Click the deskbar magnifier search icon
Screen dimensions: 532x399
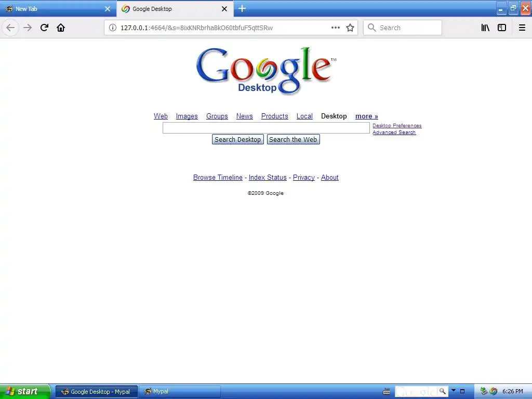[442, 391]
